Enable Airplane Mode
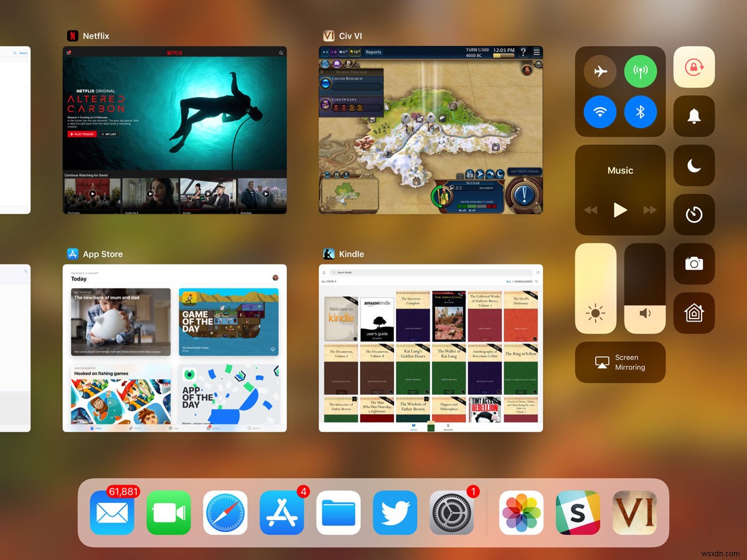747x560 pixels. 599,71
